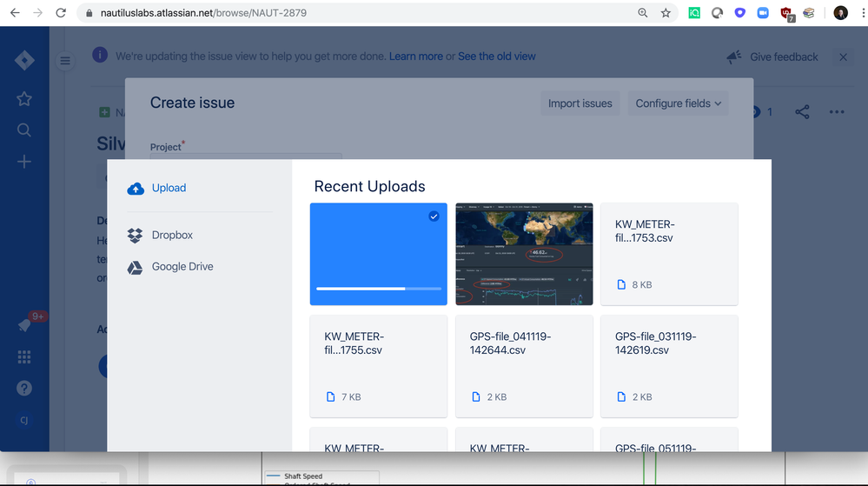
Task: Open Jira home diamond logo
Action: 24,60
